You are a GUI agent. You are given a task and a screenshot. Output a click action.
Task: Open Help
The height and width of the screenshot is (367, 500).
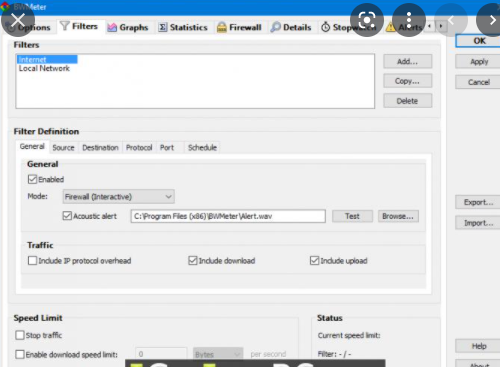[479, 346]
